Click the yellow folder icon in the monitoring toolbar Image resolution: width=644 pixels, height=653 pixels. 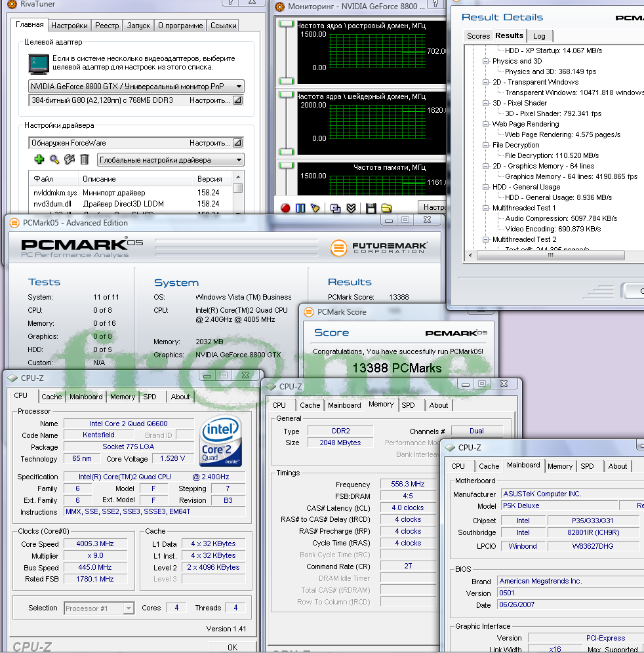point(386,208)
